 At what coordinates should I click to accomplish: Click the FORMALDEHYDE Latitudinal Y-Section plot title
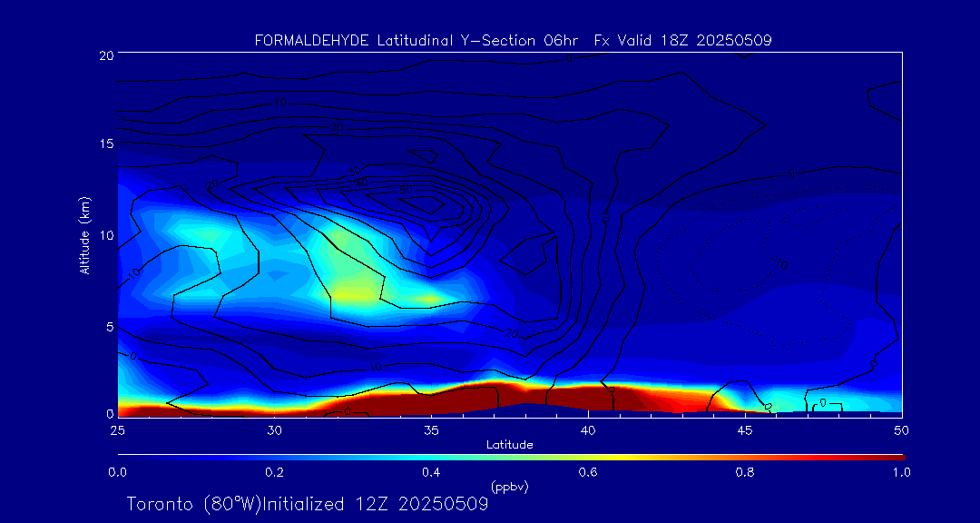[513, 41]
